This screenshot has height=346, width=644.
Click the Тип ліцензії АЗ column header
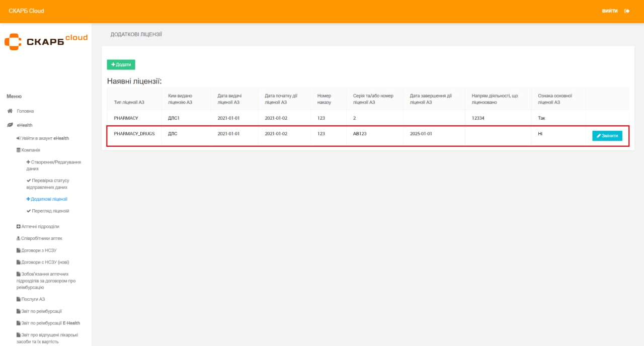point(129,102)
